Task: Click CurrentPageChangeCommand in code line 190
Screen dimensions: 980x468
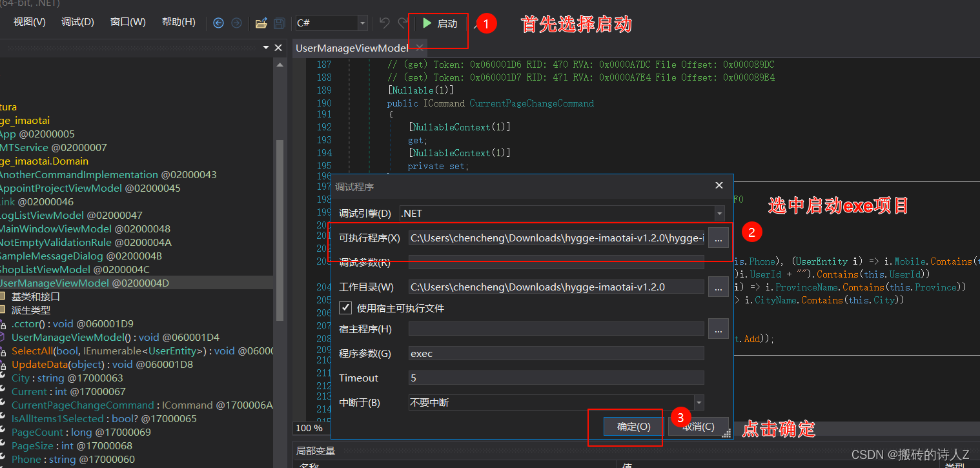Action: coord(531,103)
